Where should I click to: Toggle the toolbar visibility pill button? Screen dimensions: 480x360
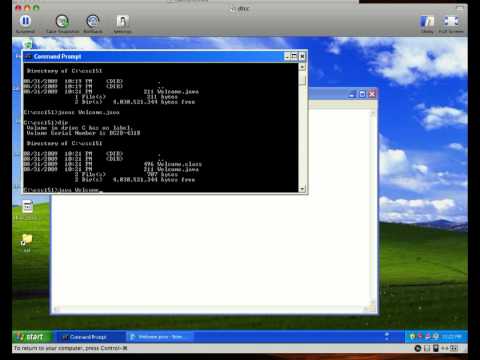point(460,8)
